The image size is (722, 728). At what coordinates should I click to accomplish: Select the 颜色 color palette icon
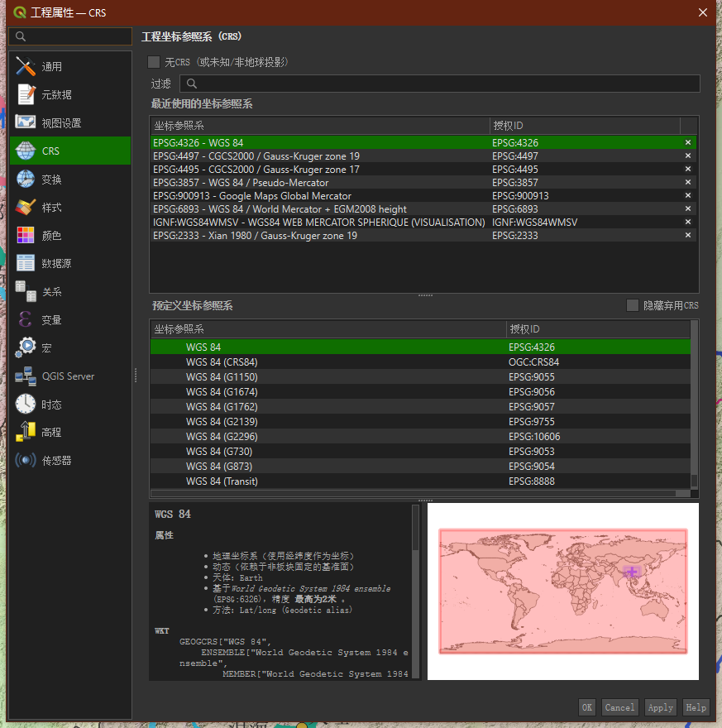point(26,236)
